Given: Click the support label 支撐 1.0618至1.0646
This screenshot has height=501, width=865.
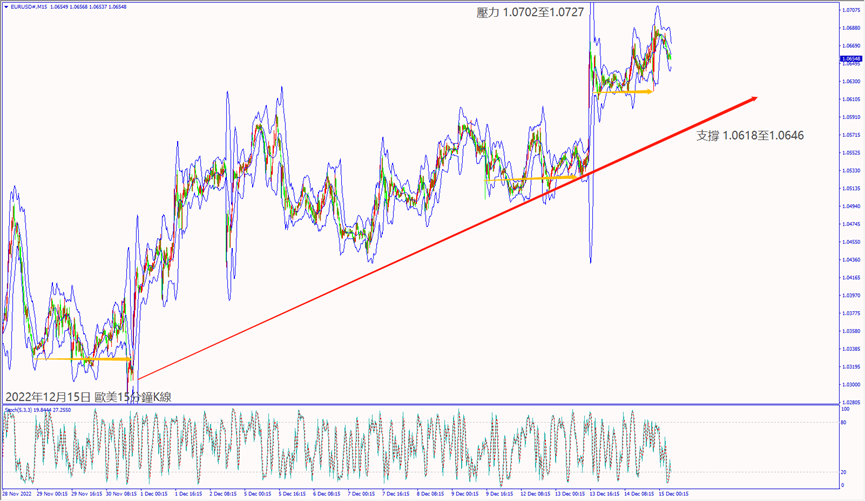Looking at the screenshot, I should (750, 134).
